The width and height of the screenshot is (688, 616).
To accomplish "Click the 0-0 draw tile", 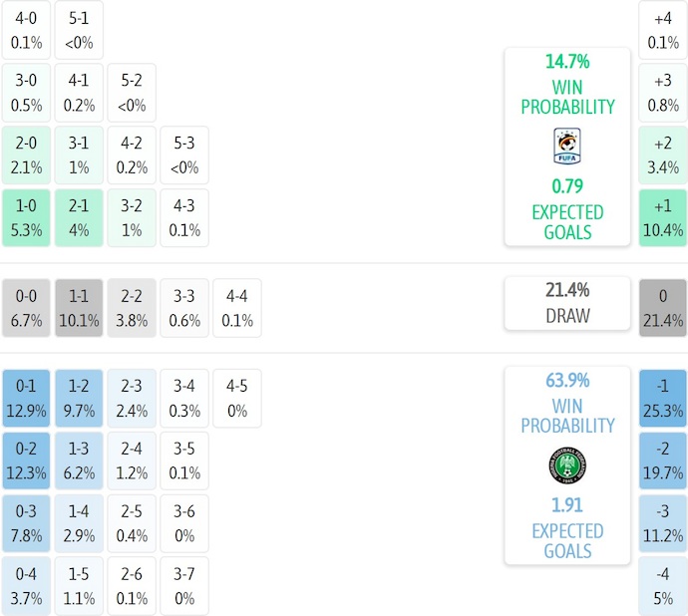I will tap(26, 308).
